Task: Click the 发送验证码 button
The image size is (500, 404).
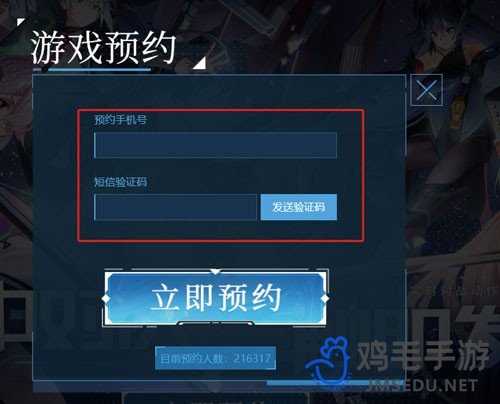Action: pyautogui.click(x=299, y=207)
